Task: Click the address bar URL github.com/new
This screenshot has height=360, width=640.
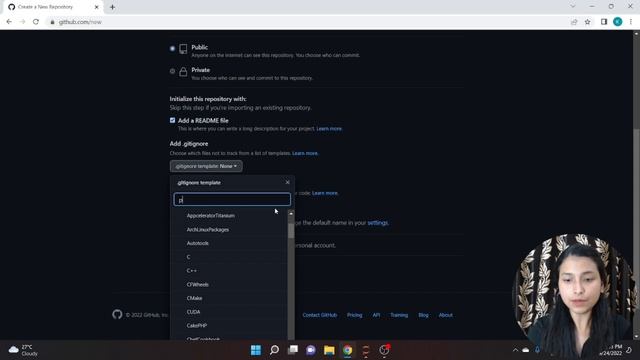Action: 80,22
